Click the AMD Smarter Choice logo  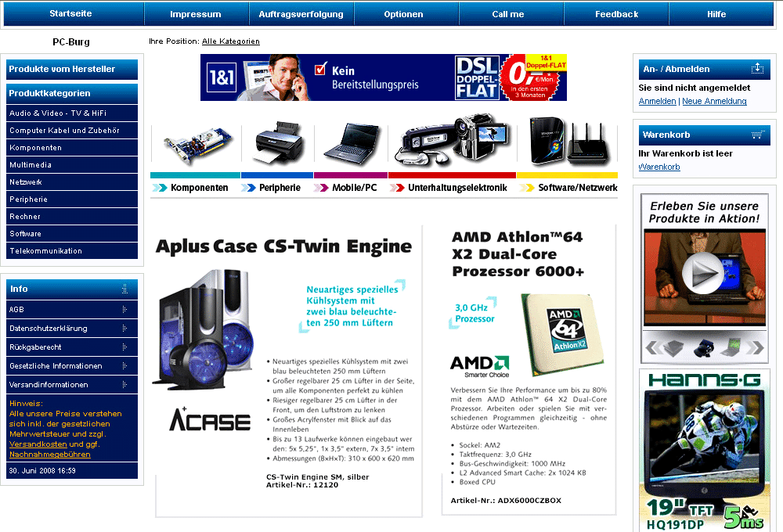point(479,366)
